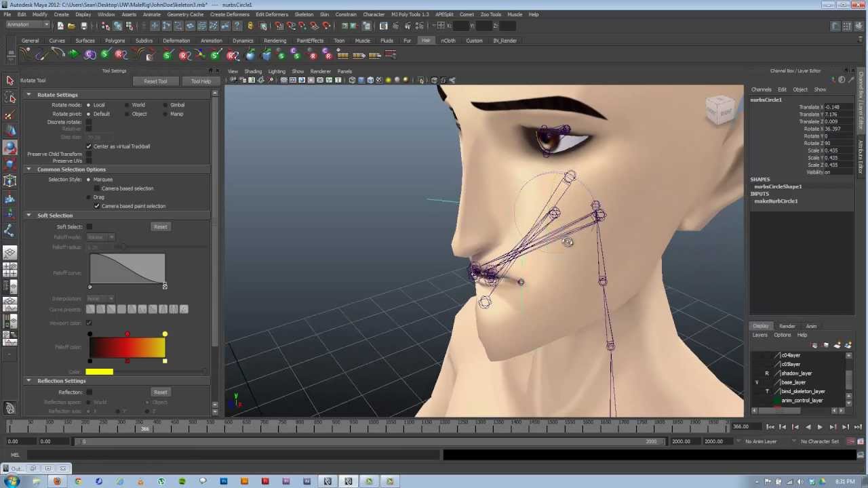868x488 pixels.
Task: Open the Create Deformers menu
Action: point(229,14)
